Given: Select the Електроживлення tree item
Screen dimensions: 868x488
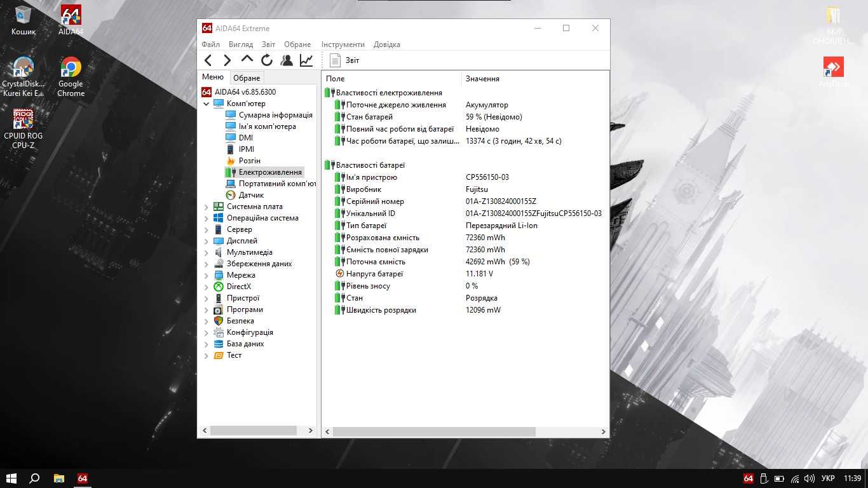Looking at the screenshot, I should click(264, 172).
